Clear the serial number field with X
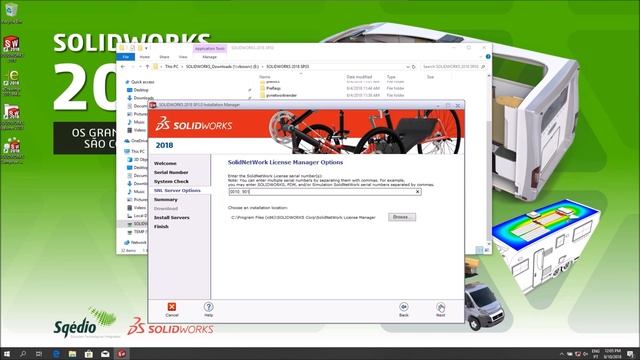This screenshot has height=360, width=640. [x=418, y=191]
